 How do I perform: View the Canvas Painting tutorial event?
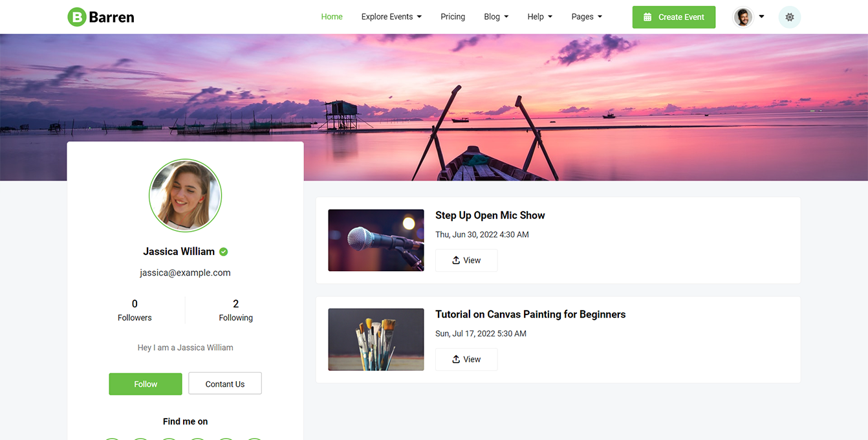click(466, 359)
